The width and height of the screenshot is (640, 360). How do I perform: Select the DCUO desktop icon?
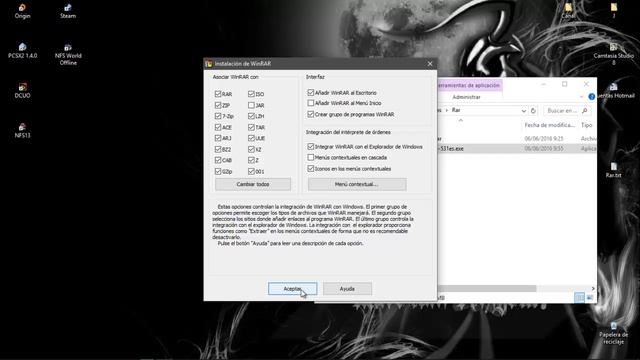[x=22, y=90]
